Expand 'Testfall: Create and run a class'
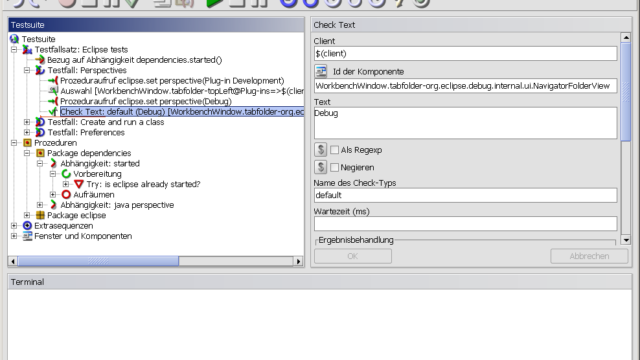This screenshot has height=360, width=640. 27,122
